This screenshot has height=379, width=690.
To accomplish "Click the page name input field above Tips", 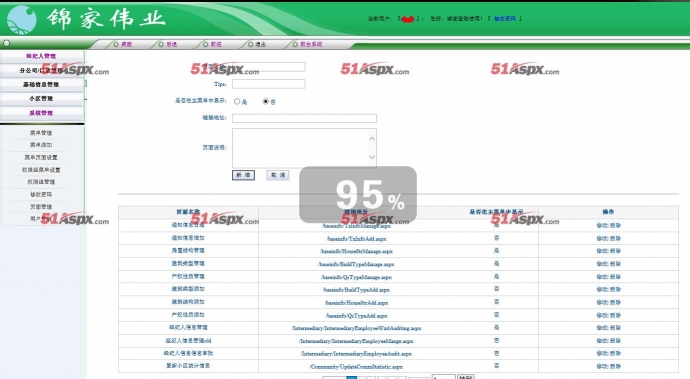I will [268, 67].
